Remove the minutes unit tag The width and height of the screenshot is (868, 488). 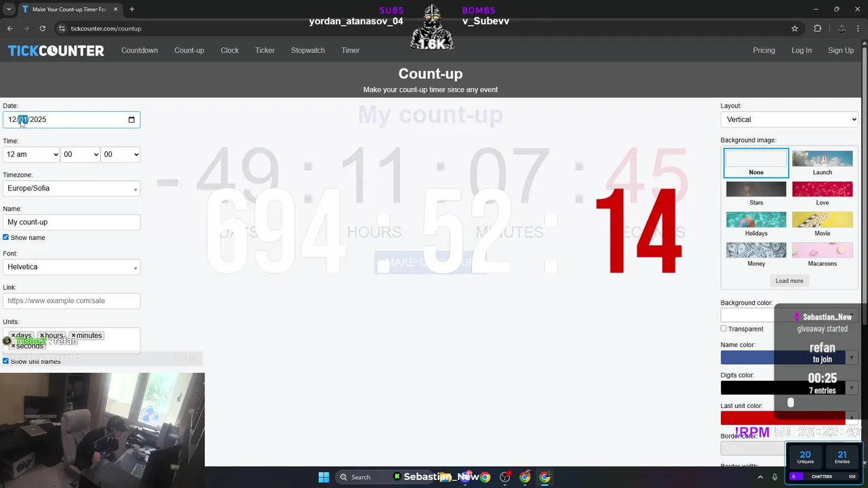point(73,335)
